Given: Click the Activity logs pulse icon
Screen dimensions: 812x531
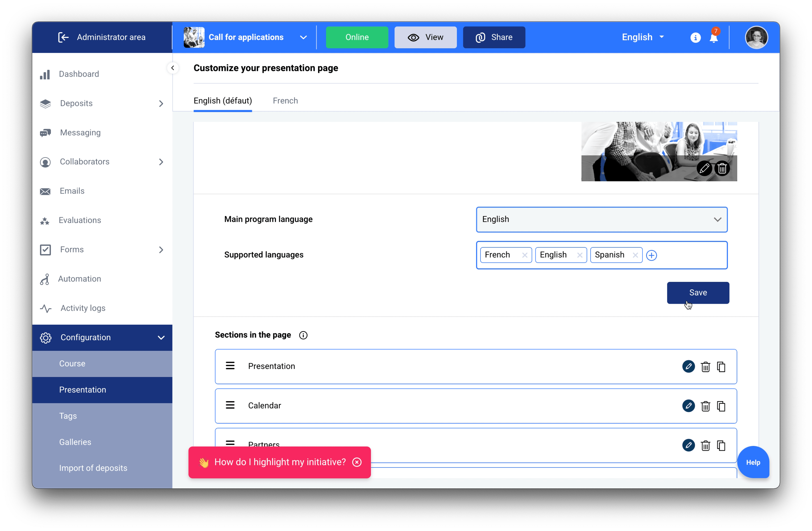Looking at the screenshot, I should pyautogui.click(x=45, y=308).
